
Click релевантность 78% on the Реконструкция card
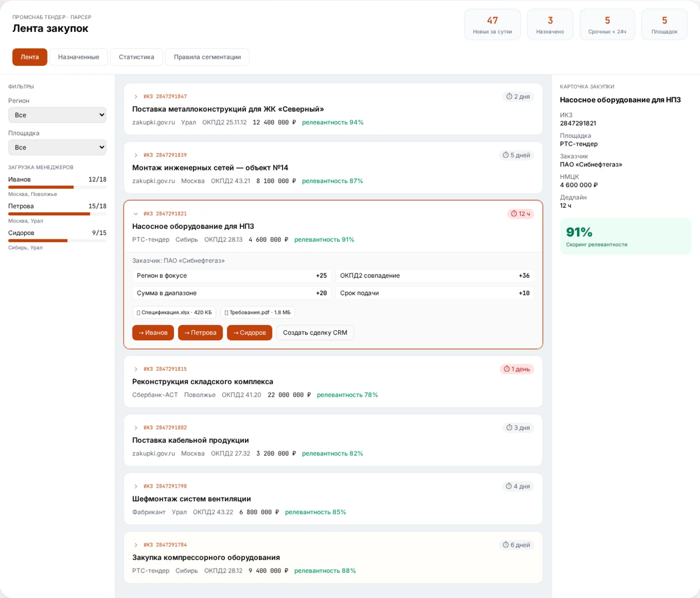click(347, 395)
